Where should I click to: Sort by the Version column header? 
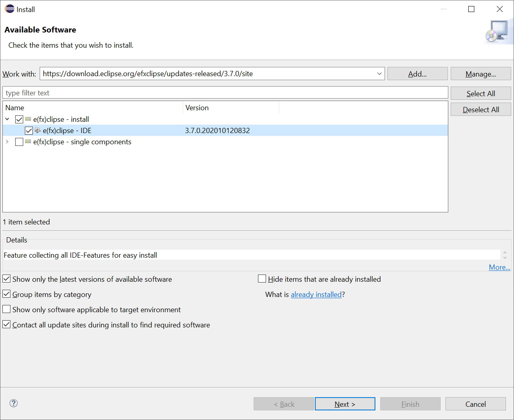231,108
